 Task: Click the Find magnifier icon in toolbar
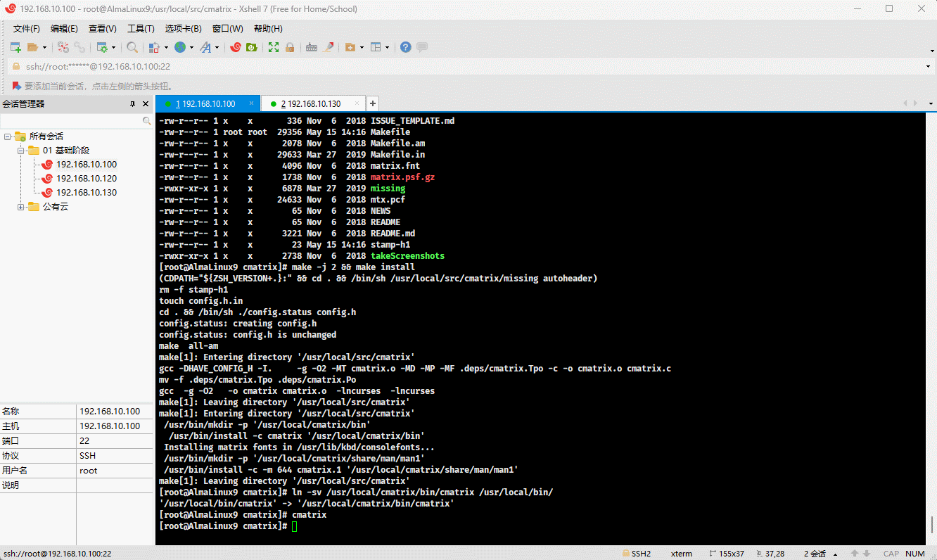tap(132, 47)
